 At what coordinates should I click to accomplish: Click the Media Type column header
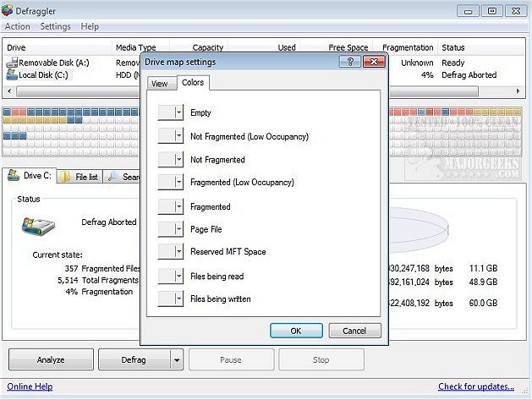(140, 47)
